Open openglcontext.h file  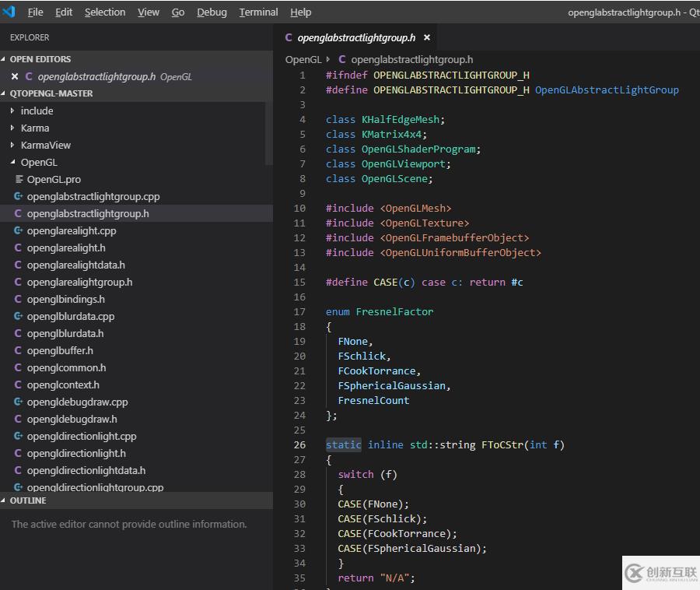pos(63,385)
